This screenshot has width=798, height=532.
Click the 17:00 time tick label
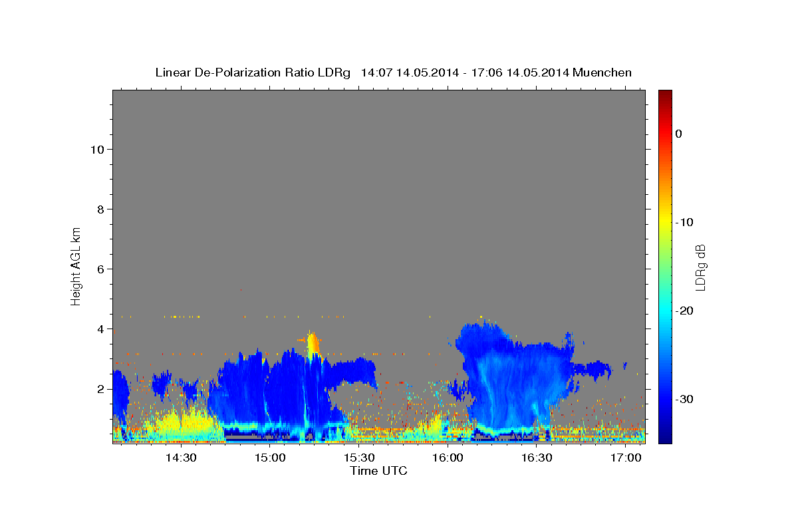tap(626, 458)
